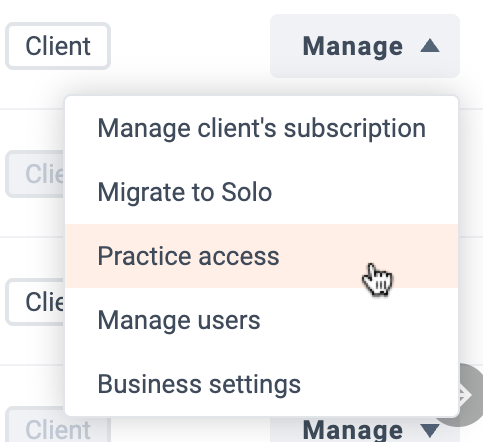Image resolution: width=483 pixels, height=442 pixels.
Task: Click the highlighted Practice access row
Action: click(262, 256)
